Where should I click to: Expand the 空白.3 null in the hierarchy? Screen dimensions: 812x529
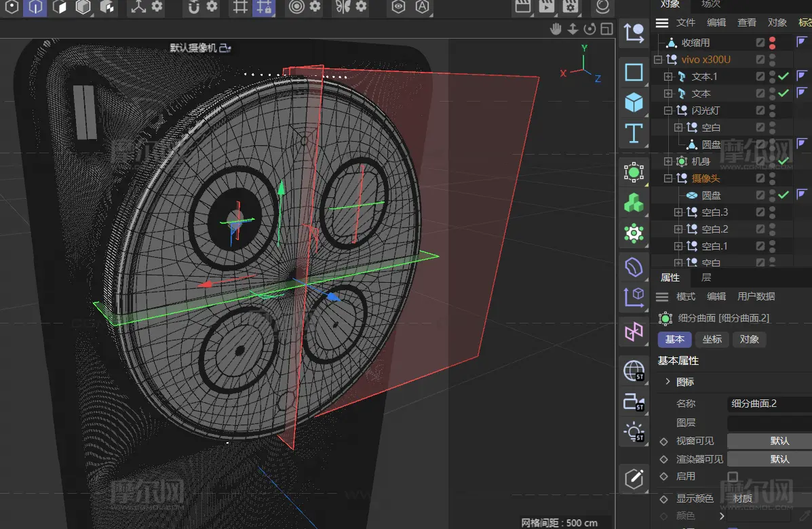click(x=678, y=212)
